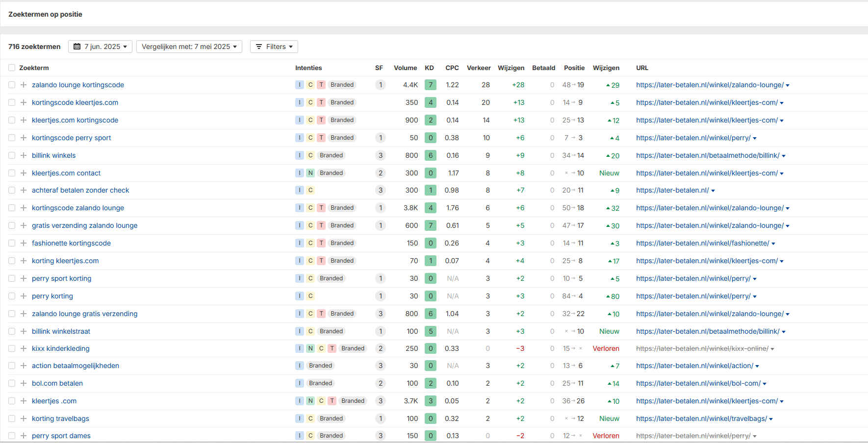Expand URL dropdown for kortingscode perry sport row
The width and height of the screenshot is (868, 443).
click(x=755, y=138)
